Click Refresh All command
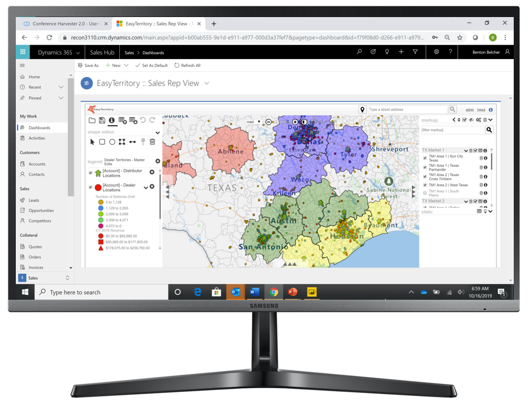This screenshot has width=532, height=407. 187,66
